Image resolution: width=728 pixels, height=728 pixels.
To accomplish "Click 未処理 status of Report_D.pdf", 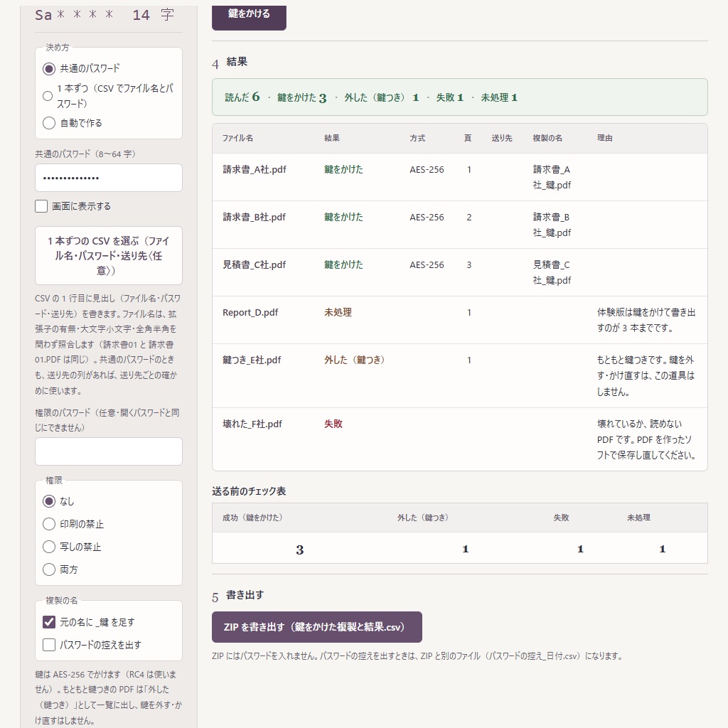I will coord(338,313).
